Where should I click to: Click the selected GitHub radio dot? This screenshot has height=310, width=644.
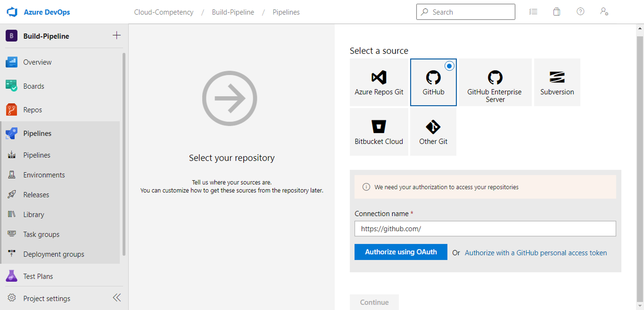tap(449, 66)
